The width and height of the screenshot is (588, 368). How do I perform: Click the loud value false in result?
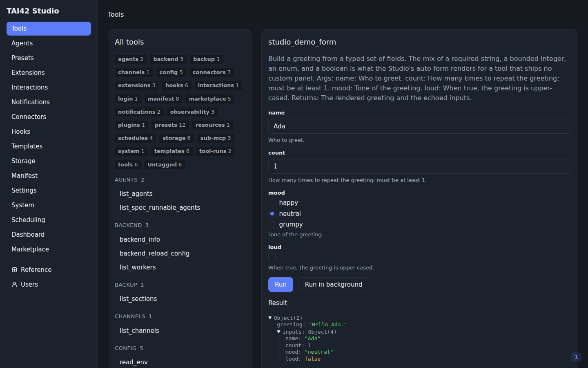pos(313,359)
